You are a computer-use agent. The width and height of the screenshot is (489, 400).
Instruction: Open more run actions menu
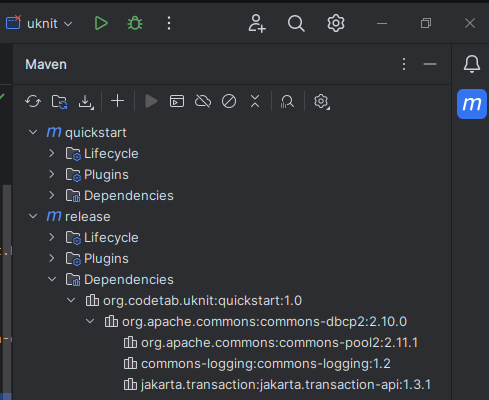(169, 23)
